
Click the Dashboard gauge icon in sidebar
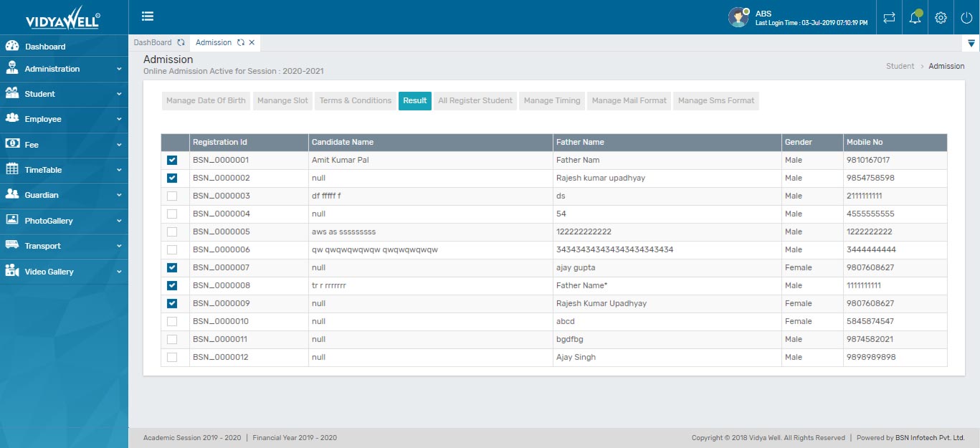coord(11,46)
